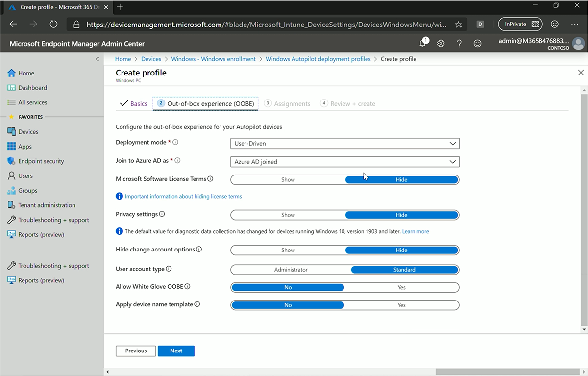Image resolution: width=588 pixels, height=376 pixels.
Task: Collapse the sidebar using the double chevron
Action: tap(97, 59)
